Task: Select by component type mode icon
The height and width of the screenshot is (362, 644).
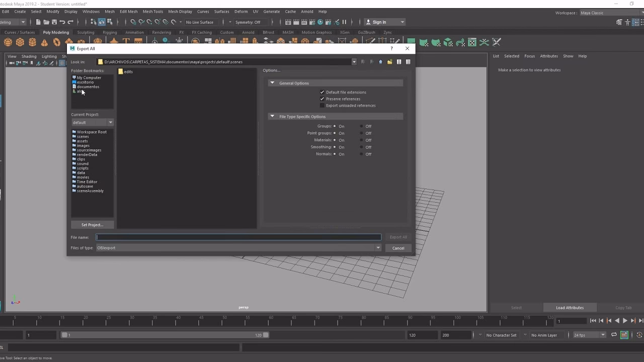Action: (x=110, y=22)
